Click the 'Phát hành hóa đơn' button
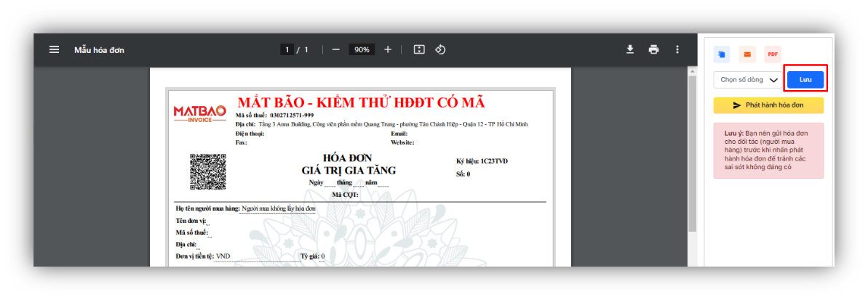Viewport: 868px width, 300px height. tap(768, 105)
